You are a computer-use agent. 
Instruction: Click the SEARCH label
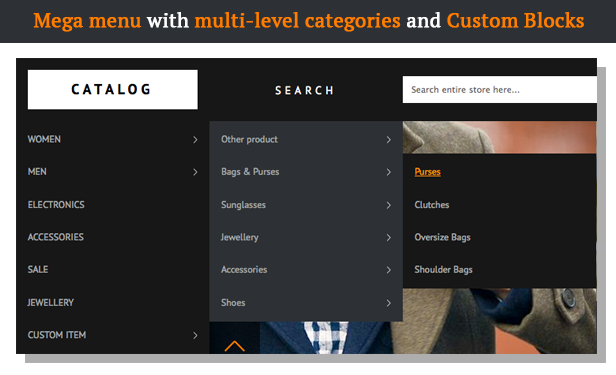tap(304, 91)
